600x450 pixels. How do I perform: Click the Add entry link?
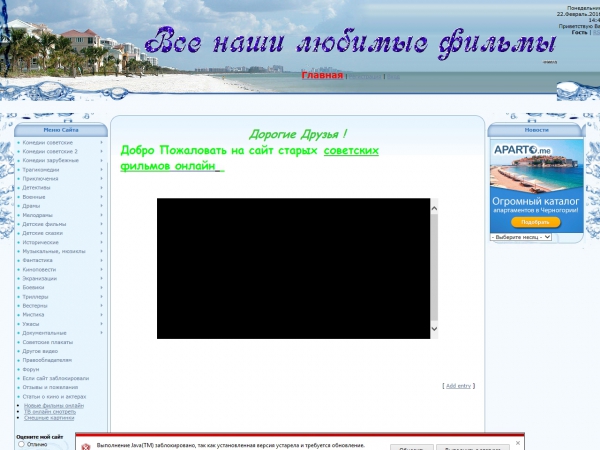coord(458,386)
